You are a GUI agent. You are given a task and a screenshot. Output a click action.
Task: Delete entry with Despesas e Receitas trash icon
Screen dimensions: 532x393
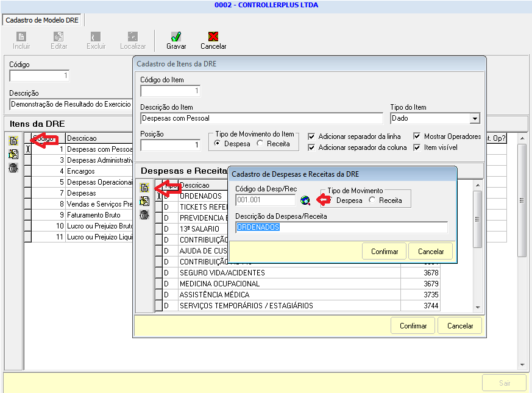(x=144, y=214)
